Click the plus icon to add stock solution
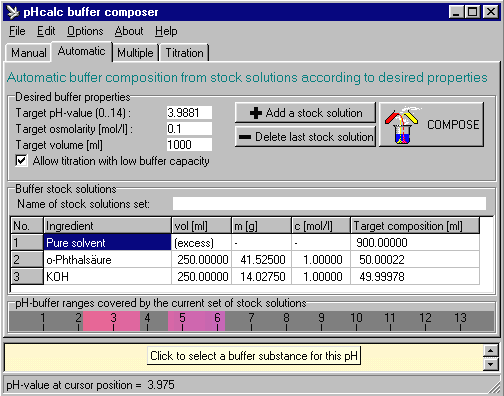Viewport: 504px width, 396px height. pos(256,113)
